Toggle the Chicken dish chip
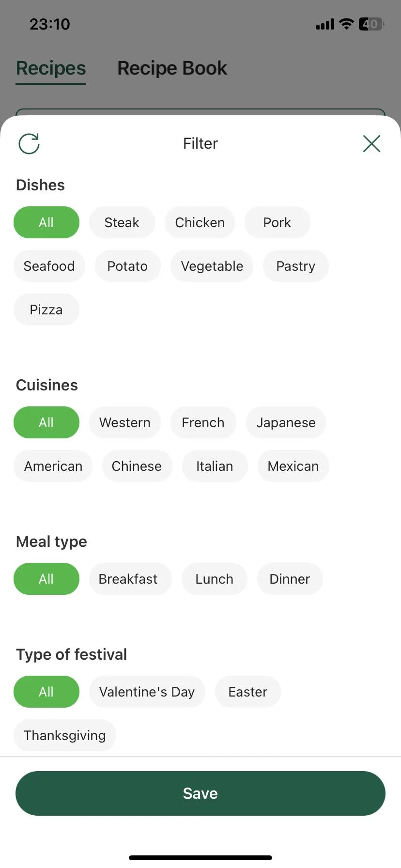The width and height of the screenshot is (401, 868). 200,222
